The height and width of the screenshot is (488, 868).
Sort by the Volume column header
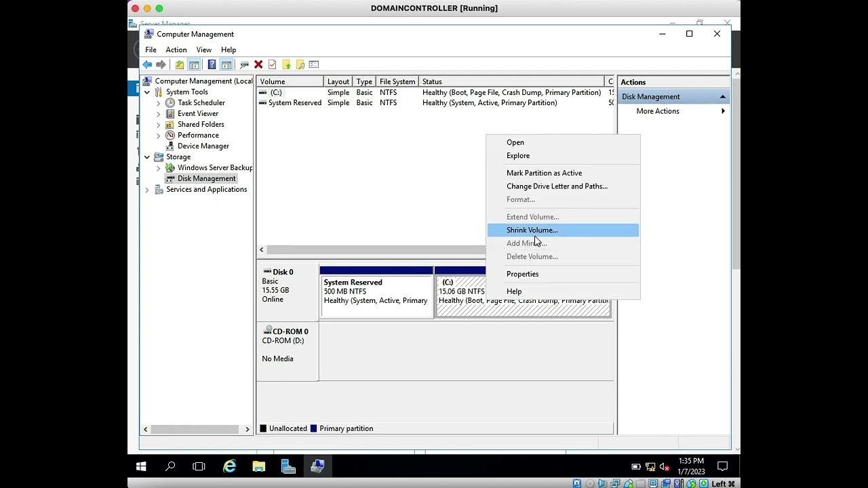[x=290, y=81]
